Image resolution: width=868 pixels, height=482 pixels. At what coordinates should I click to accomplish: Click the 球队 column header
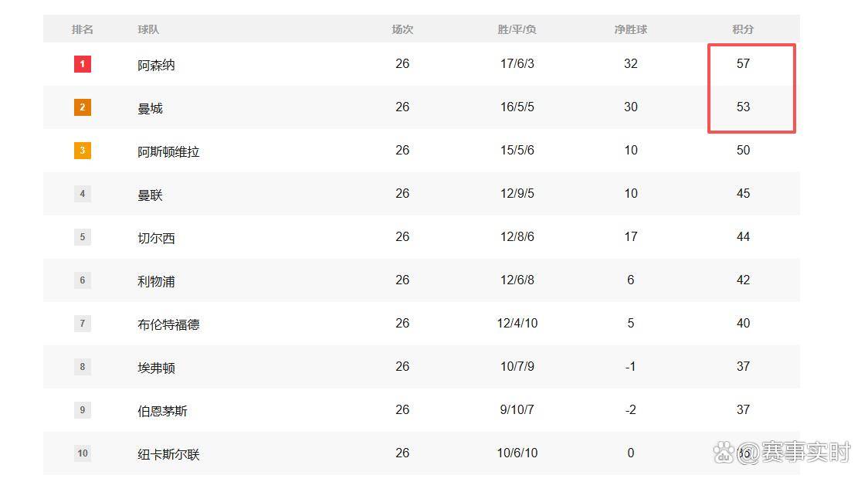tap(148, 29)
